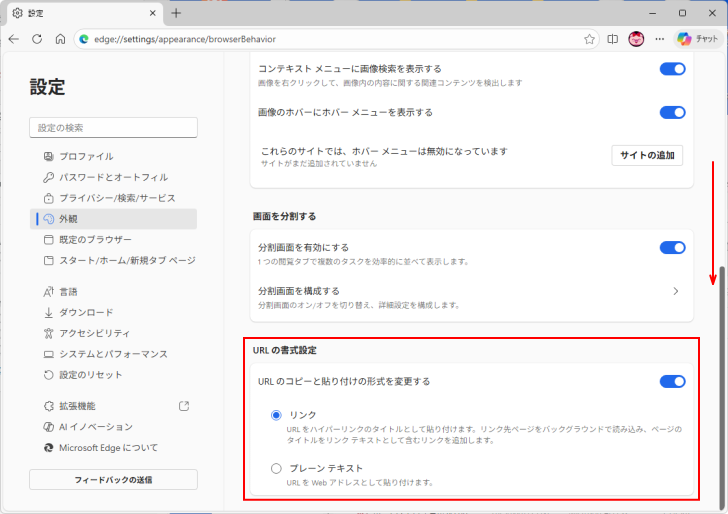The image size is (728, 514).
Task: Open パスワードとオートフィル settings
Action: 113,177
